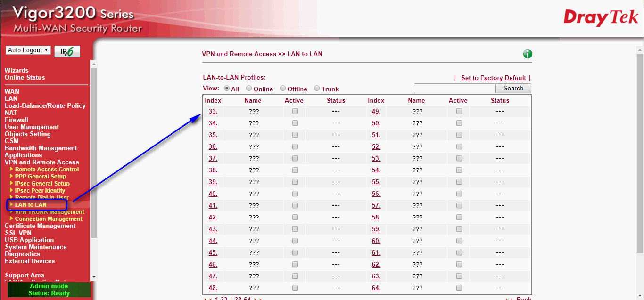Enable the Active checkbox for profile 36
644x300 pixels.
295,147
